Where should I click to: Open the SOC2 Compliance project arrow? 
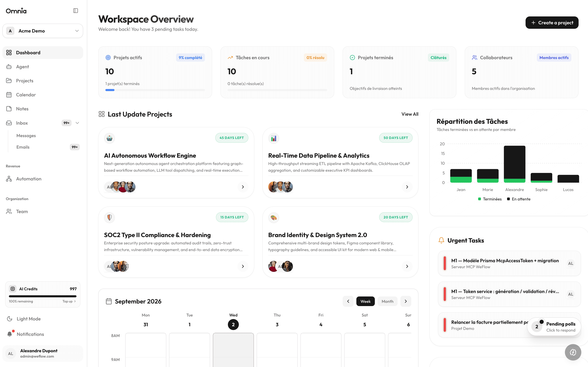pyautogui.click(x=243, y=266)
